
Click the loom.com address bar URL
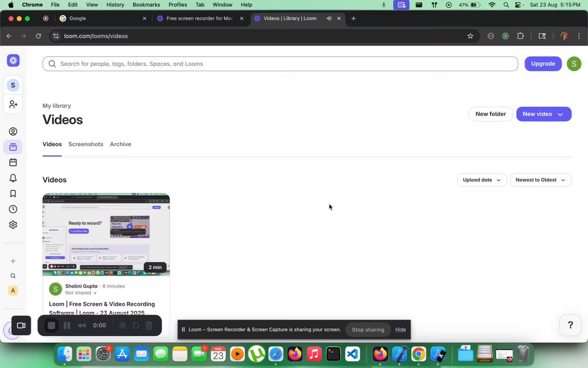pyautogui.click(x=96, y=36)
